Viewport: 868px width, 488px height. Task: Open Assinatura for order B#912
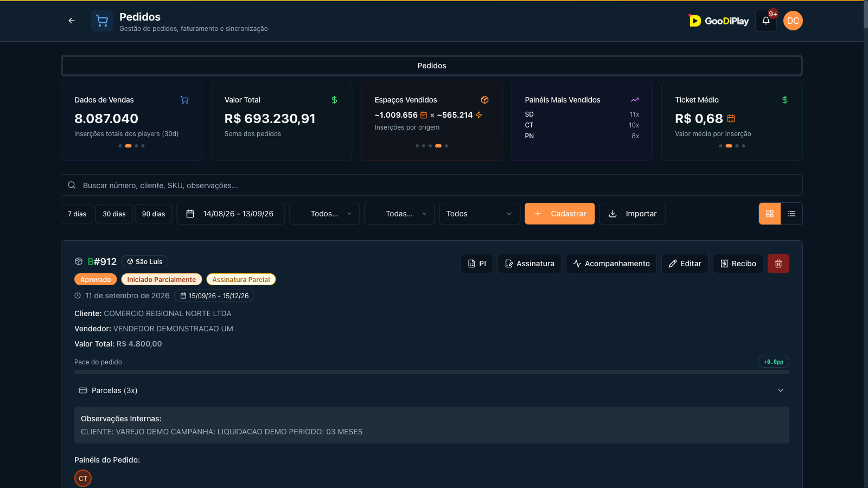(529, 264)
